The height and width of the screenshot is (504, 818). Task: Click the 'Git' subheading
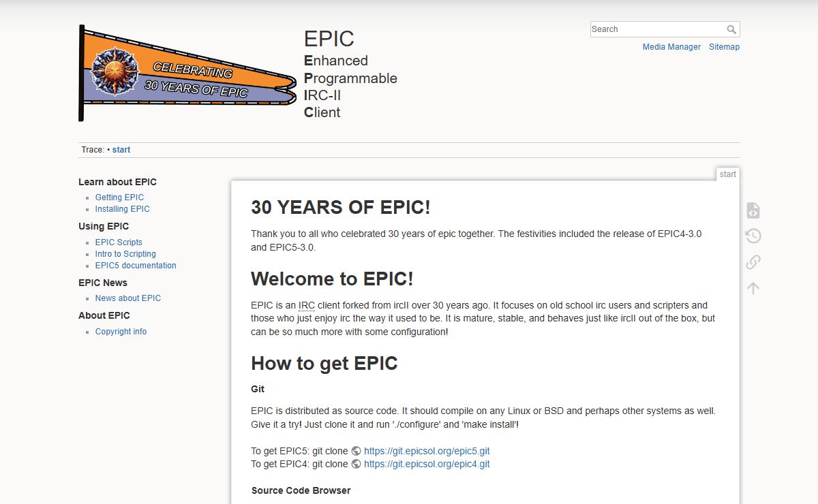[258, 389]
